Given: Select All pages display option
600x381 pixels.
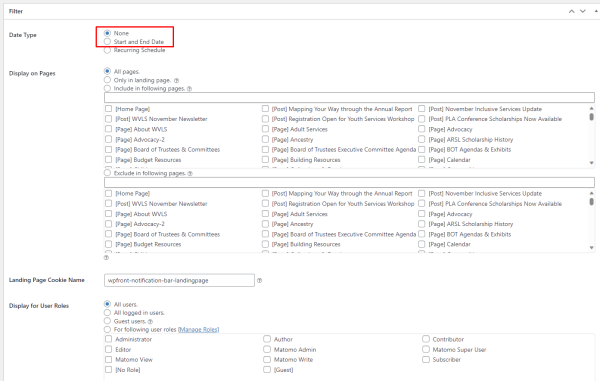Looking at the screenshot, I should pos(108,71).
